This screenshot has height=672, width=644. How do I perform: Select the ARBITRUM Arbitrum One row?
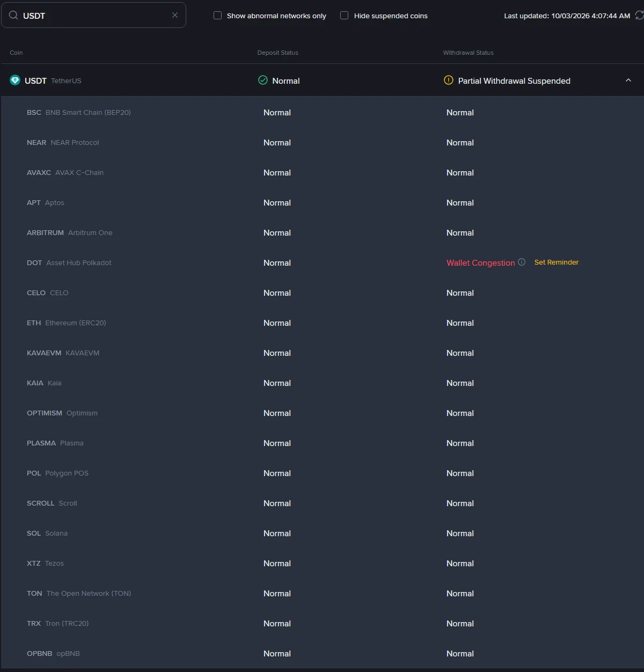[322, 233]
